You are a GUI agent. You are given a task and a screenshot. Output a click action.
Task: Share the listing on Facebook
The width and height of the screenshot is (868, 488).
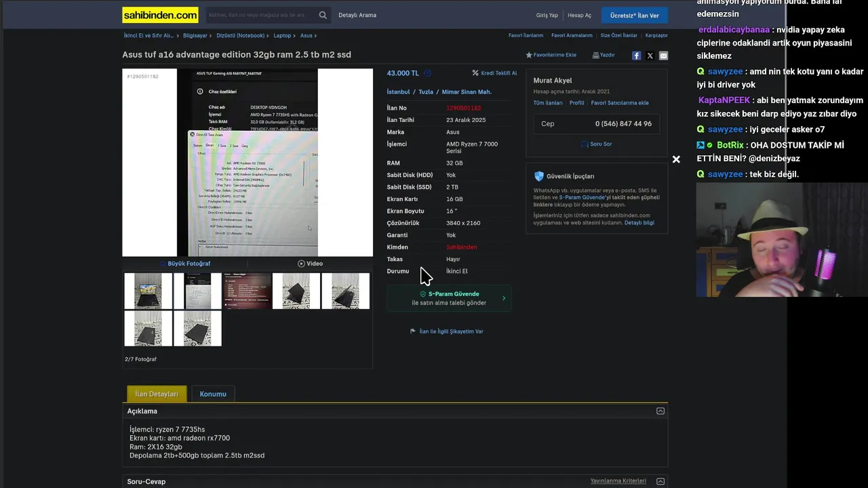pyautogui.click(x=636, y=56)
